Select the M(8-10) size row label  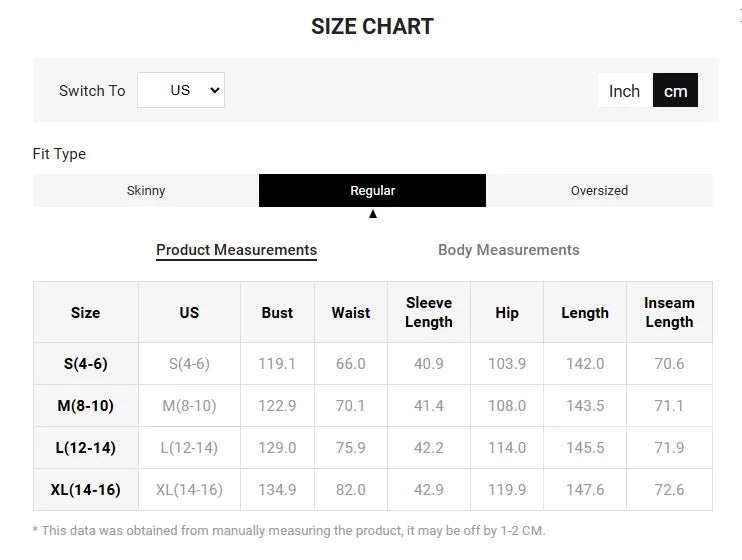86,406
